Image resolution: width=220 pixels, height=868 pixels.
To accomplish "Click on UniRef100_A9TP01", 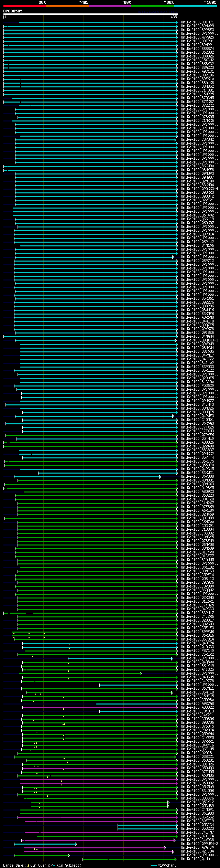I will (197, 41).
